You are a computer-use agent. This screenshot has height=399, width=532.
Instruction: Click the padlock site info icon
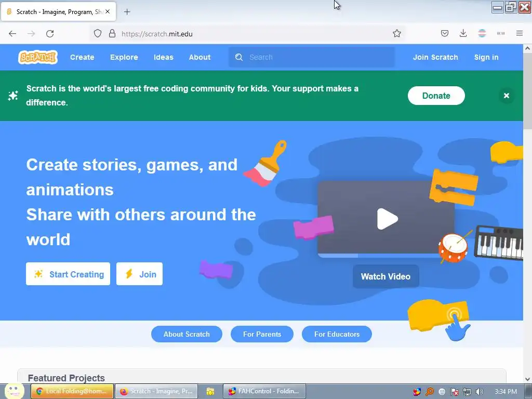click(x=112, y=33)
